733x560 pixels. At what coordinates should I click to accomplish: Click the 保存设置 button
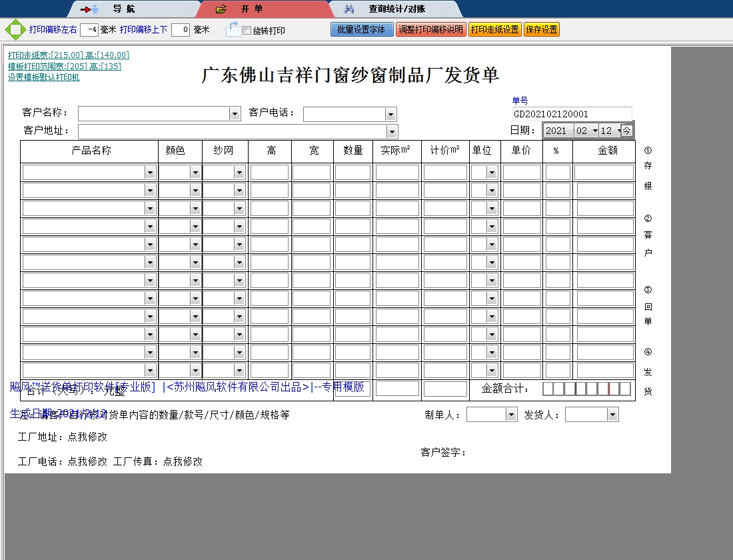coord(541,29)
